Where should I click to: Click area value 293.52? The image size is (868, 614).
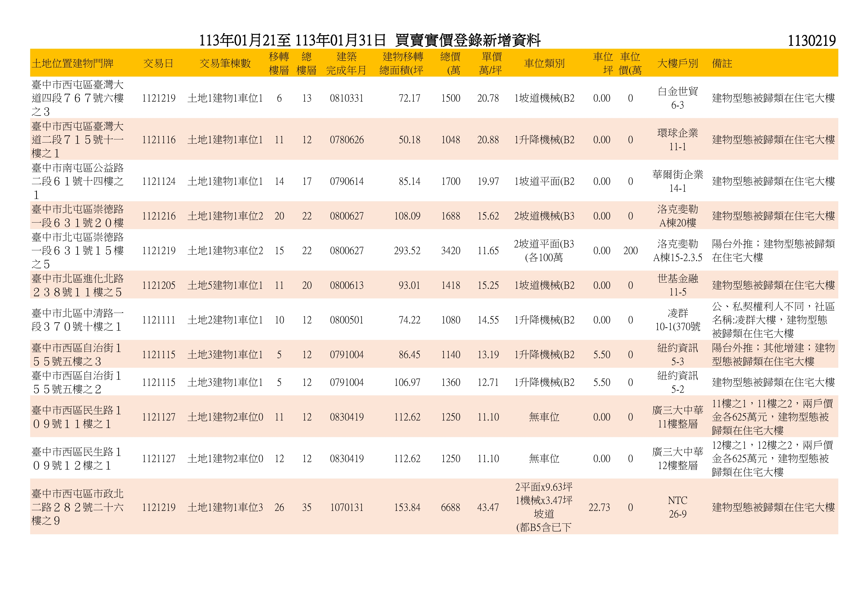pos(407,251)
